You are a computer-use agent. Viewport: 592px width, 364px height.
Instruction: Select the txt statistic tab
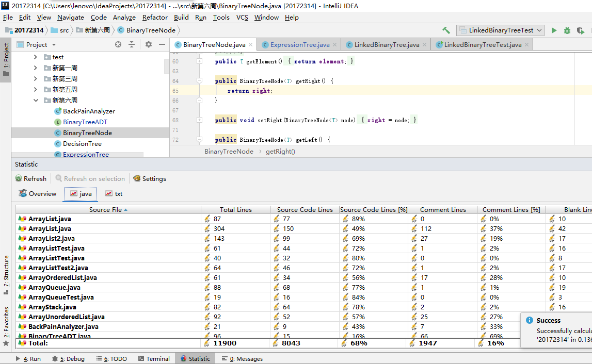[x=114, y=193]
